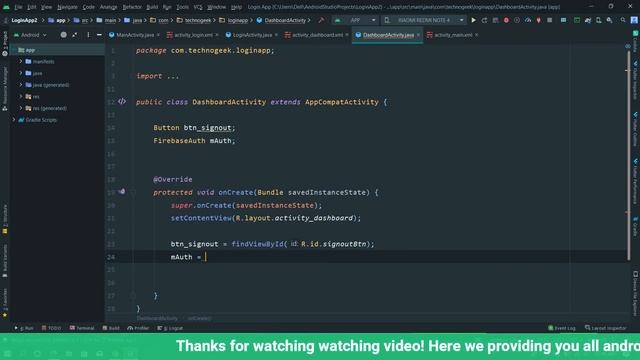Click the technogeek breadcrumb
The width and height of the screenshot is (640, 360).
(198, 20)
